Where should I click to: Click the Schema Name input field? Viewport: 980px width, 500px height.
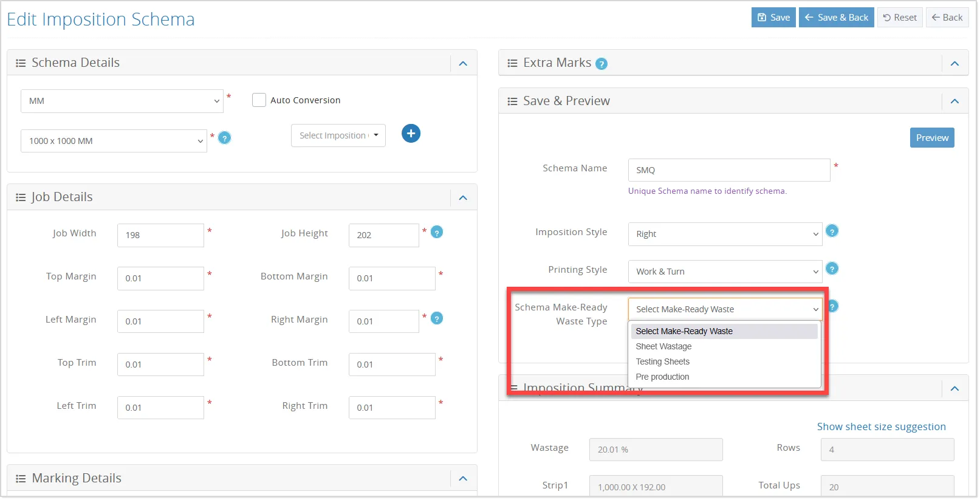[x=729, y=170]
